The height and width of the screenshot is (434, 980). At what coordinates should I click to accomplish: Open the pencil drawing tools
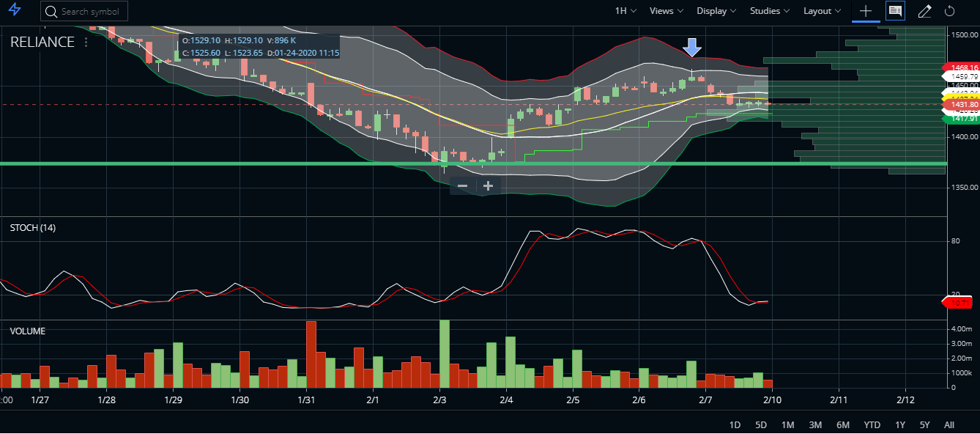click(x=924, y=10)
